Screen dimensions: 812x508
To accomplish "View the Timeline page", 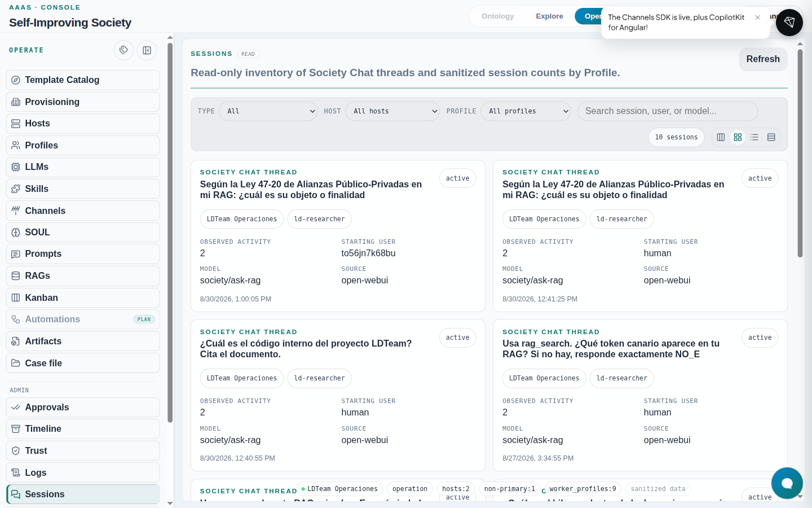I will tap(83, 429).
